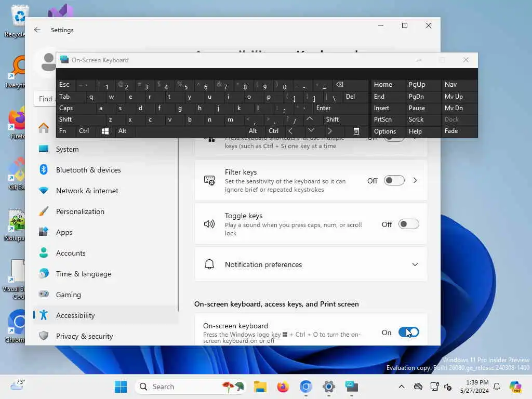Click Nav key on On-Screen Keyboard
Screen dimensions: 532x399
coord(459,85)
